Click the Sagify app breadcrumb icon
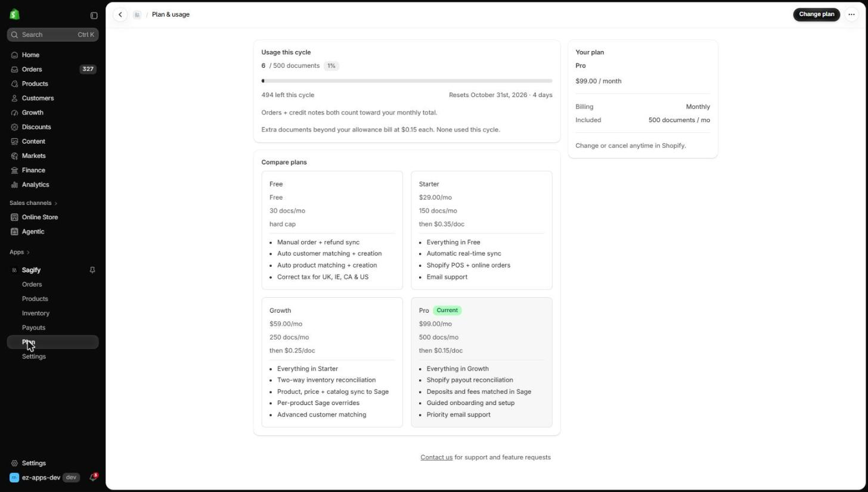This screenshot has width=868, height=492. pos(137,15)
